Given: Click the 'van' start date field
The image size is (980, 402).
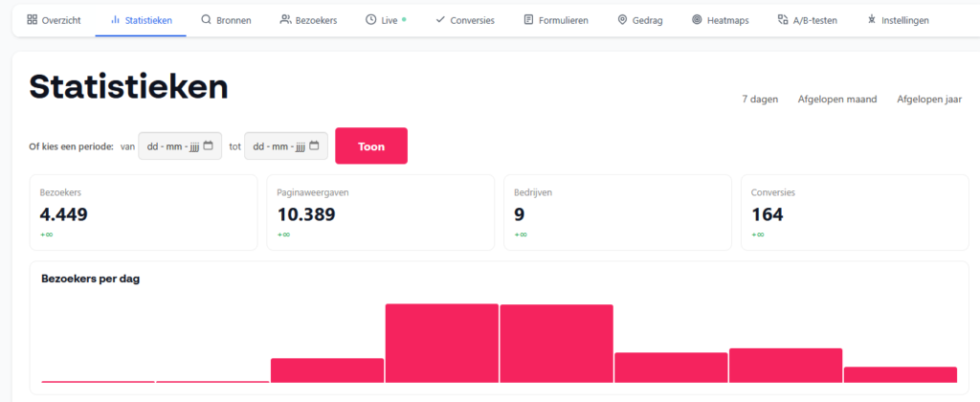Looking at the screenshot, I should (x=180, y=146).
